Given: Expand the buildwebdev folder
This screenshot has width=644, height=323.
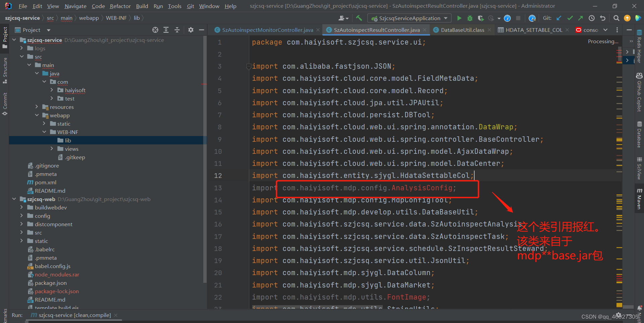Looking at the screenshot, I should pyautogui.click(x=21, y=207).
